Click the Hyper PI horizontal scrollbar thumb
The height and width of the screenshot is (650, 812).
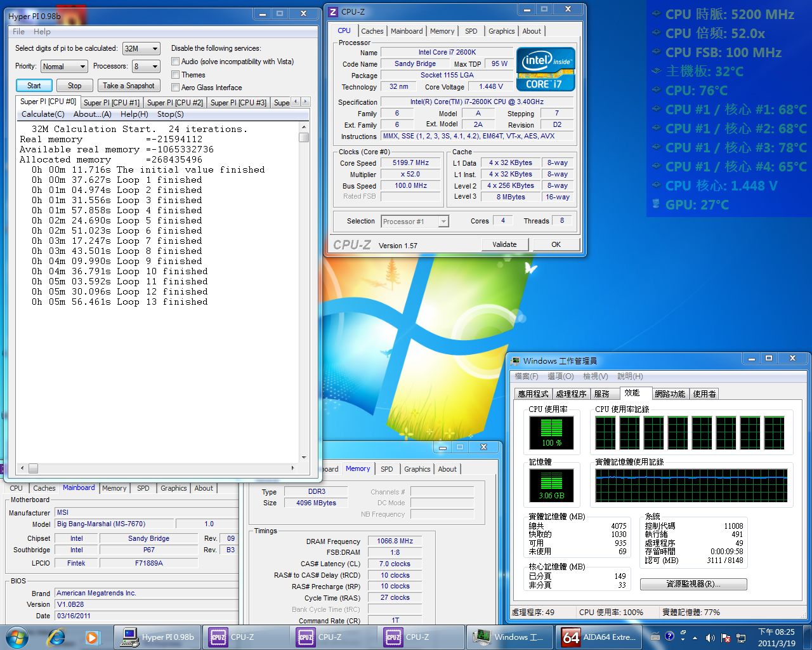(x=33, y=468)
